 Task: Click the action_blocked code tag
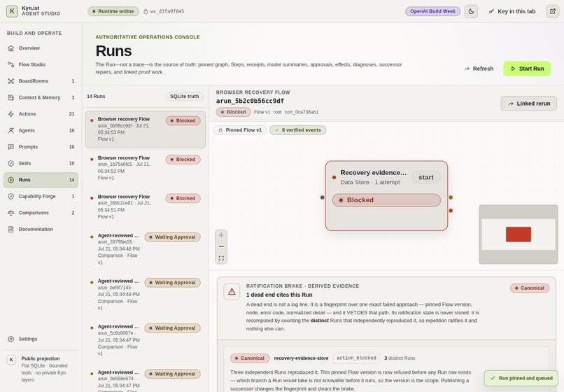coord(356,358)
